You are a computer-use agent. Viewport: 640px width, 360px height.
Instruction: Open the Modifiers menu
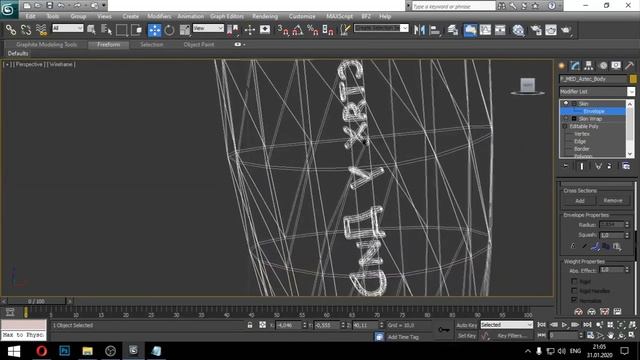159,16
